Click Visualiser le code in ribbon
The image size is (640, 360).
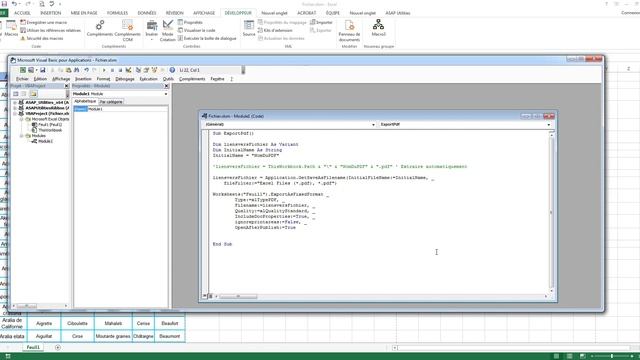coord(196,30)
